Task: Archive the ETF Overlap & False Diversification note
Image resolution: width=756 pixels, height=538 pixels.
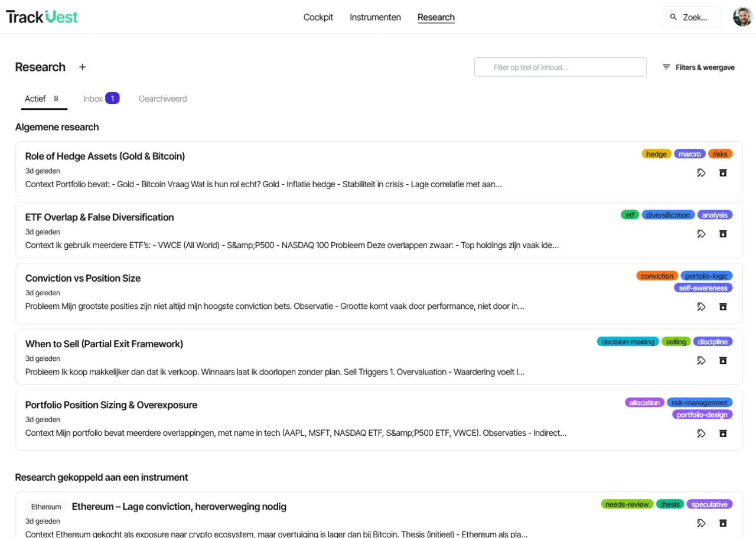Action: (723, 234)
